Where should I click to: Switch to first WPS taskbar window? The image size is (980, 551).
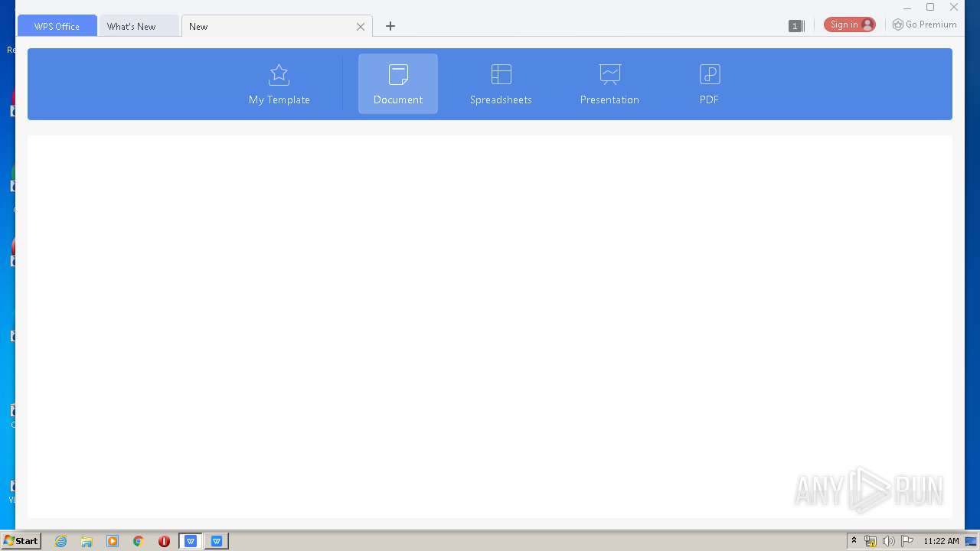(191, 541)
